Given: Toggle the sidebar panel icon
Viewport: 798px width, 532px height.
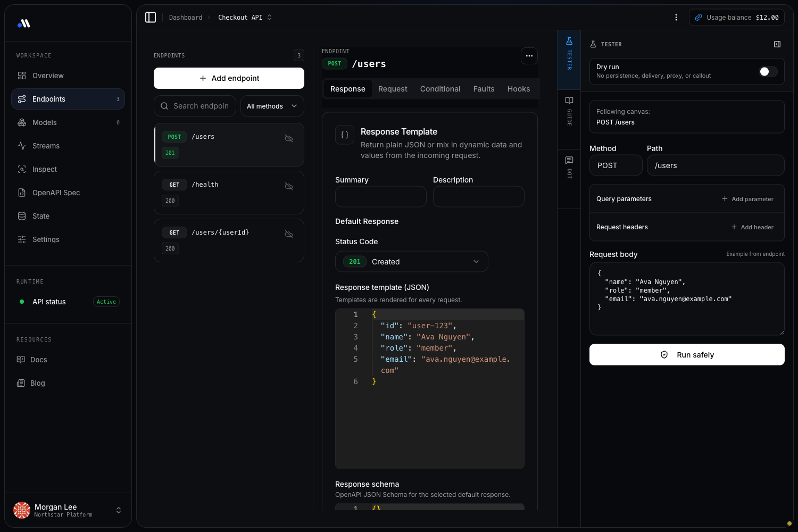Looking at the screenshot, I should pyautogui.click(x=151, y=18).
